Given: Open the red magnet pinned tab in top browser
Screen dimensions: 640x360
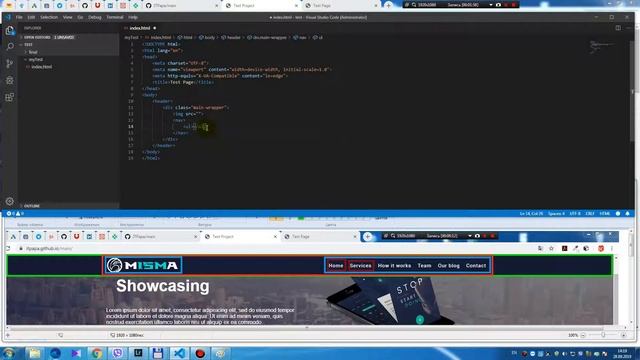Looking at the screenshot, I should click(98, 6).
